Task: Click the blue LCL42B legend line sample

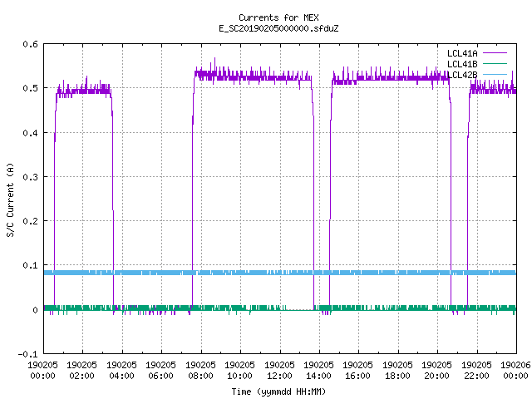Action: 495,75
